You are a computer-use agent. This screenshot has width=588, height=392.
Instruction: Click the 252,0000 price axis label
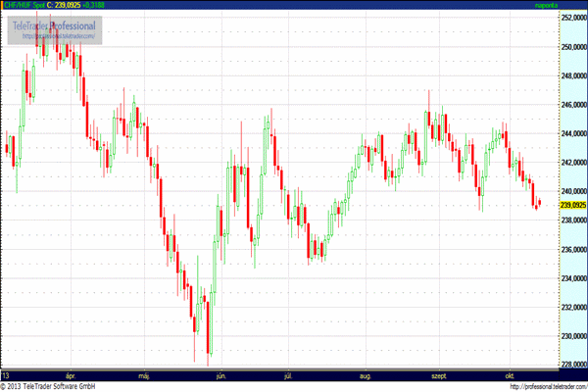pyautogui.click(x=572, y=18)
